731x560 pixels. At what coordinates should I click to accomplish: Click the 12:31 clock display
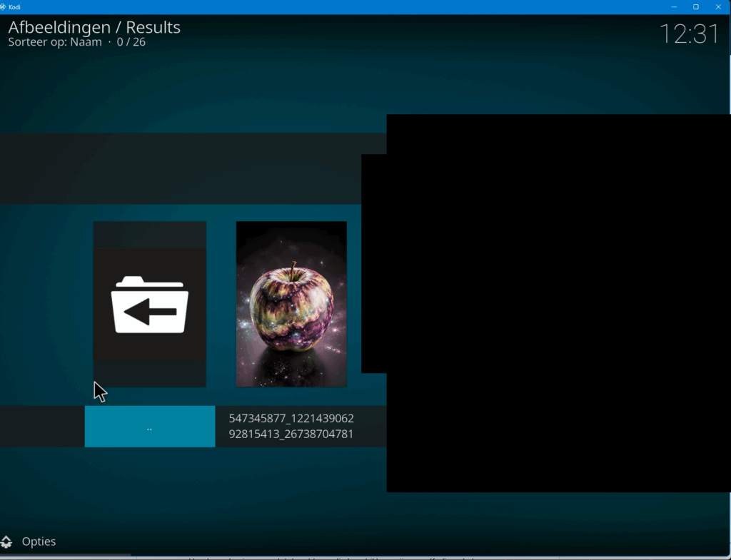(688, 34)
